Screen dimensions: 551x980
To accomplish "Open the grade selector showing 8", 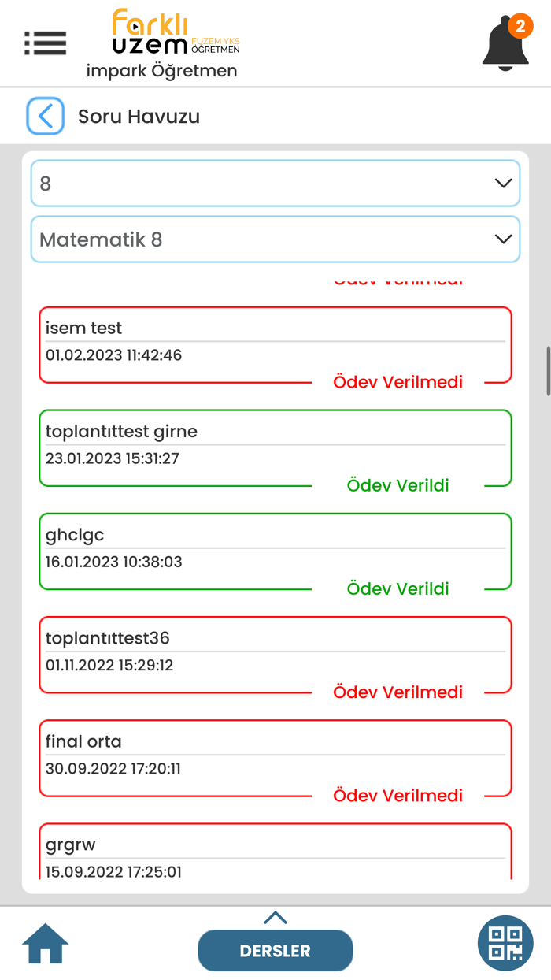I will coord(275,183).
